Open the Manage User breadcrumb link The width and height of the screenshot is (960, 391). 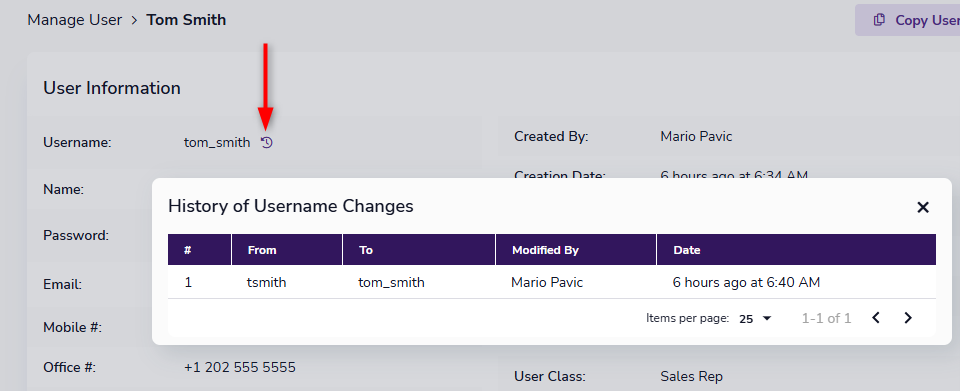point(75,20)
